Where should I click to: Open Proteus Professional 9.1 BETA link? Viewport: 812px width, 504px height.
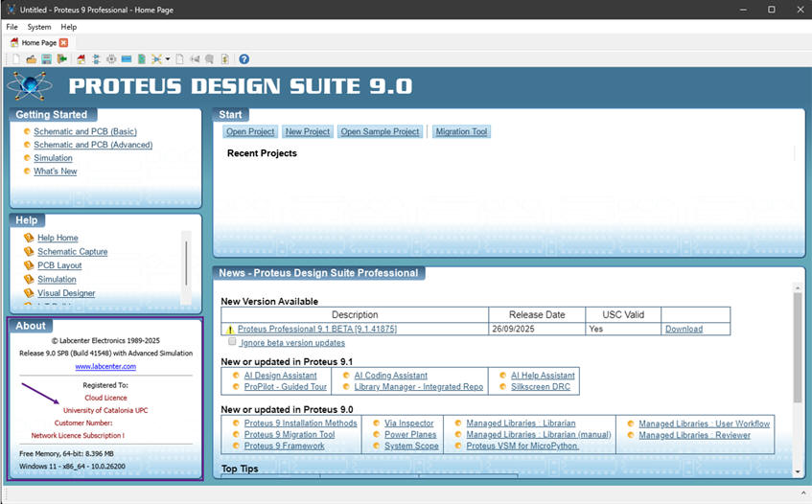click(x=317, y=329)
